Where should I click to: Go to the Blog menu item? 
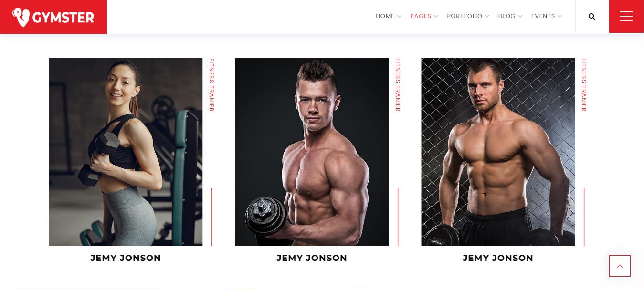507,16
